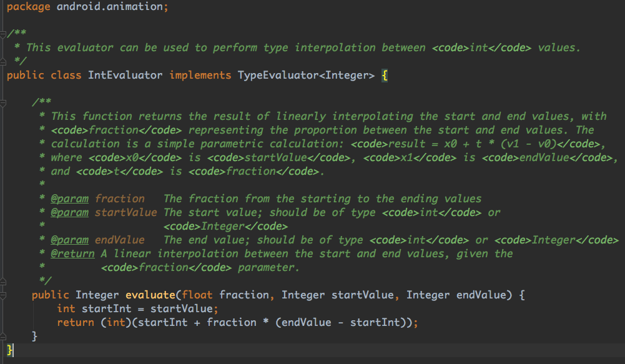Click the @return Javadoc tag

coord(72,253)
